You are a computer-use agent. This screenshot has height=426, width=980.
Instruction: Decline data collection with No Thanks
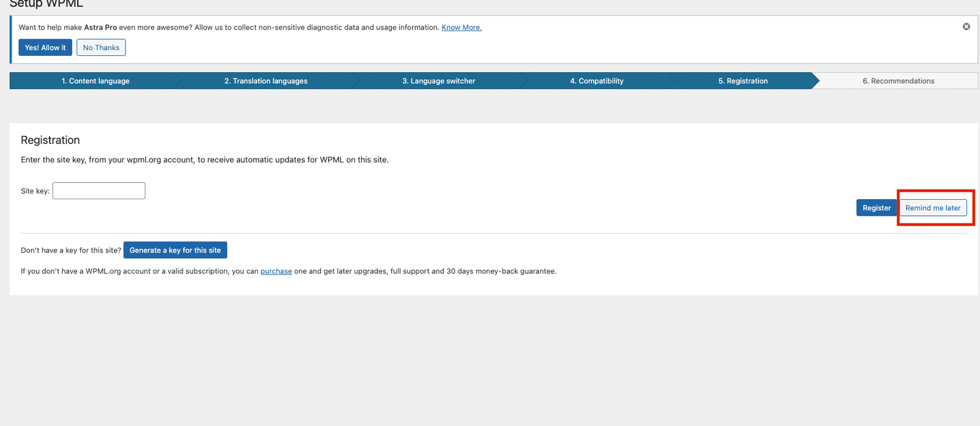coord(101,48)
